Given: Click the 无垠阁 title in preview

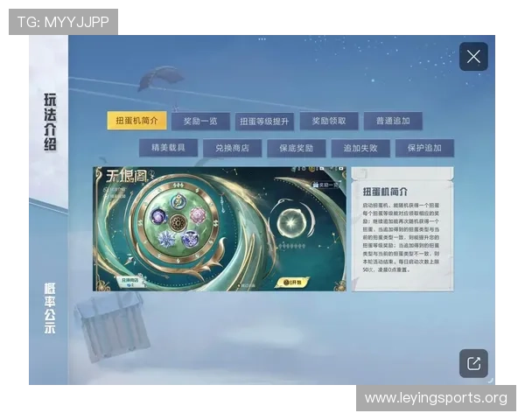Looking at the screenshot, I should [127, 176].
